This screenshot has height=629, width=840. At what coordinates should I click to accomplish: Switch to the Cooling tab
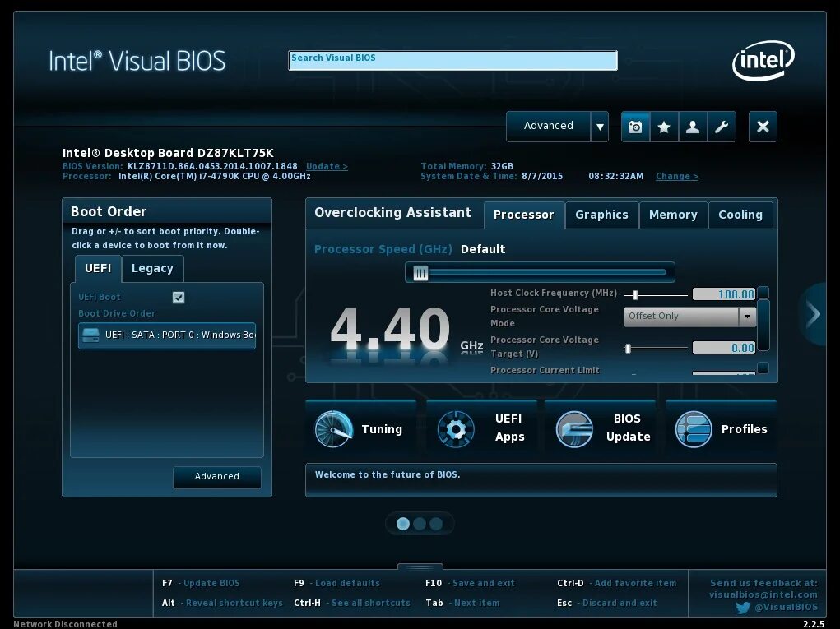(740, 215)
